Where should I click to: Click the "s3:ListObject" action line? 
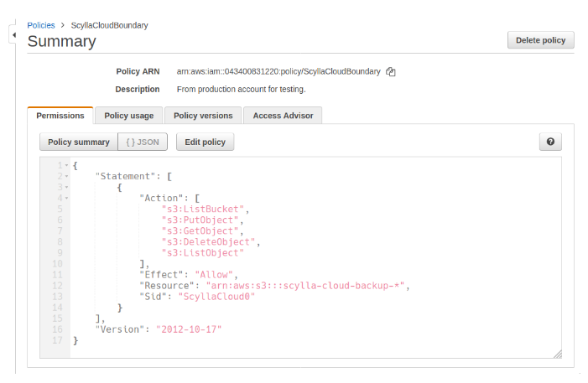[x=203, y=253]
